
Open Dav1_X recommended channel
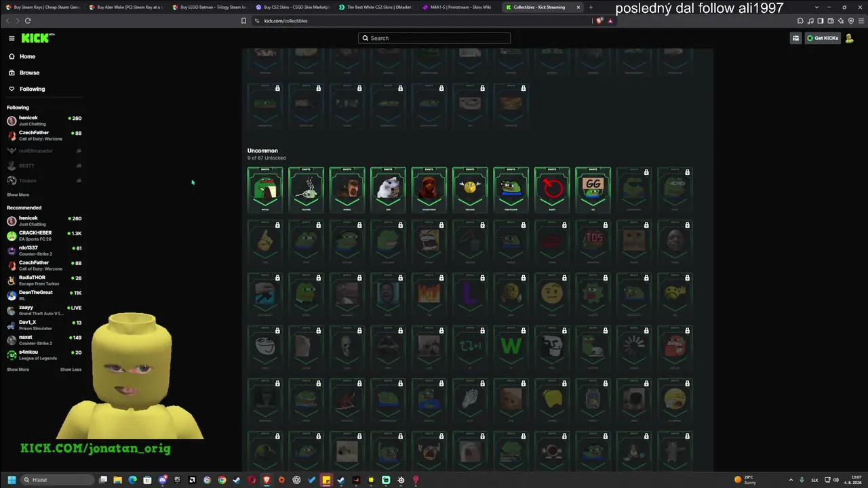44,325
